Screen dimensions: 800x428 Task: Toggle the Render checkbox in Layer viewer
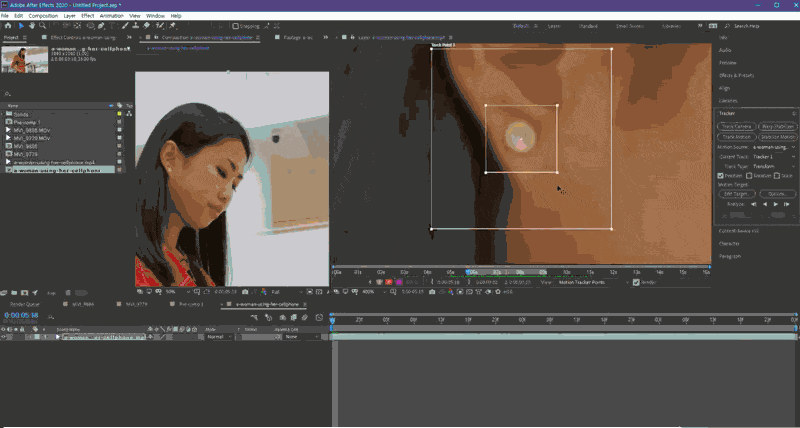tap(636, 282)
